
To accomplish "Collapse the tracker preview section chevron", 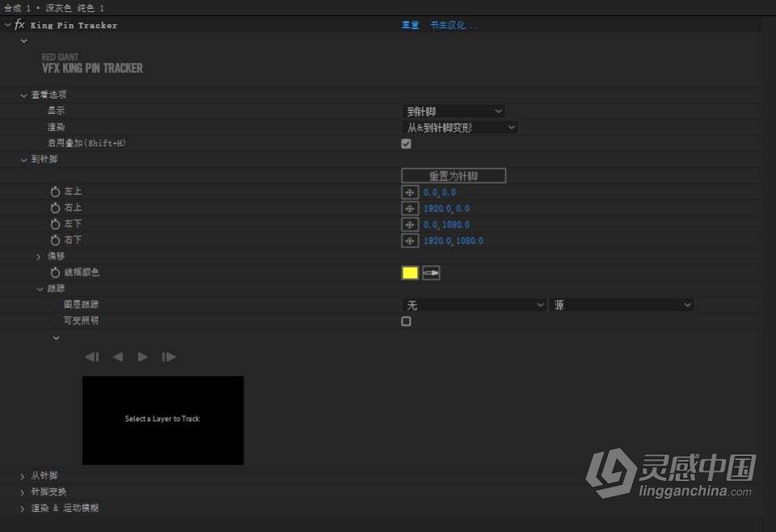I will point(56,338).
